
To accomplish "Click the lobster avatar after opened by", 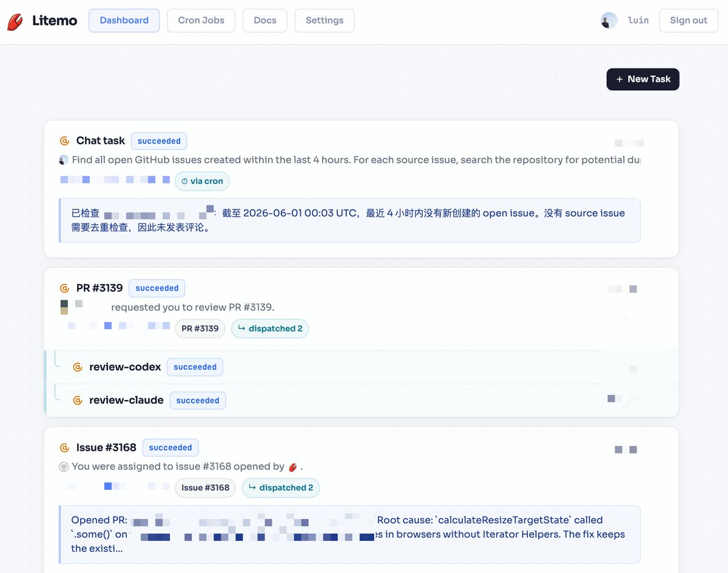I will [293, 467].
